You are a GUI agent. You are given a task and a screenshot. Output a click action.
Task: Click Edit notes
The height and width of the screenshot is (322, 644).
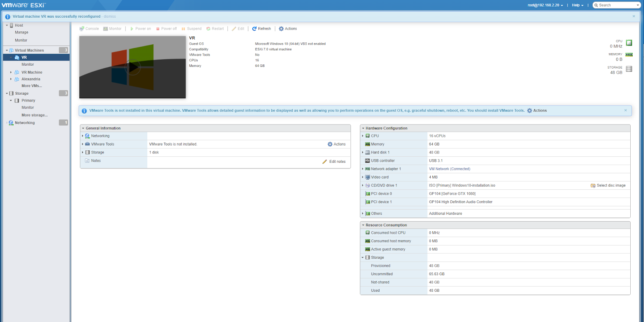(334, 162)
